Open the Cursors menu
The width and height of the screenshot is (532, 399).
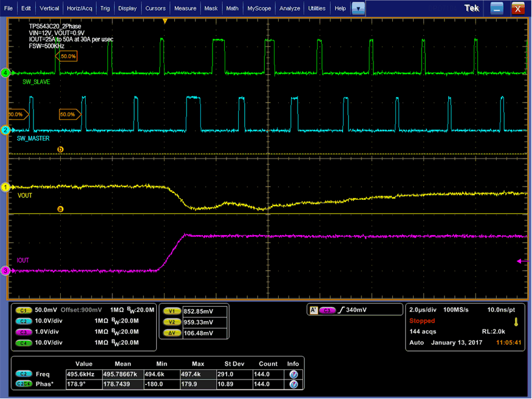point(156,9)
